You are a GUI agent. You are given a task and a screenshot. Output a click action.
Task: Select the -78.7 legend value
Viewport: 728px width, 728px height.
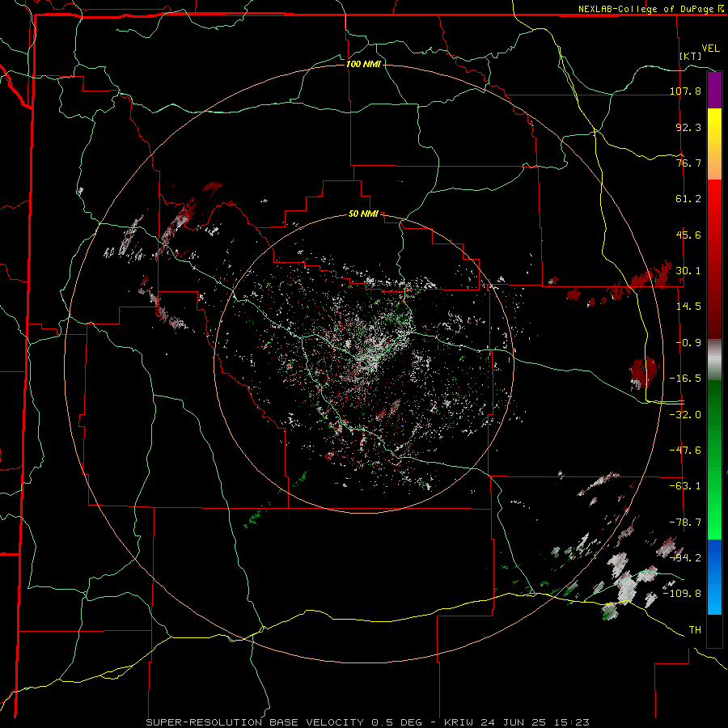coord(685,523)
